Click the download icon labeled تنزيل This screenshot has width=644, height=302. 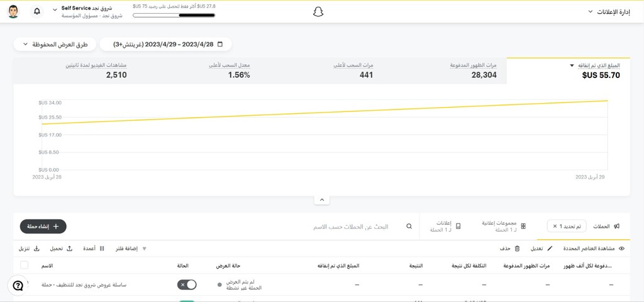[x=36, y=249]
